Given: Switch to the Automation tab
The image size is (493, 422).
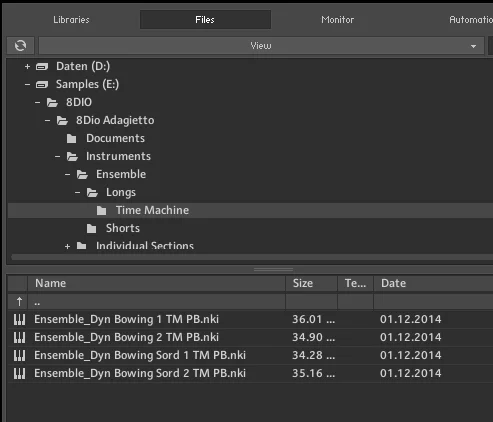Looking at the screenshot, I should pos(471,20).
